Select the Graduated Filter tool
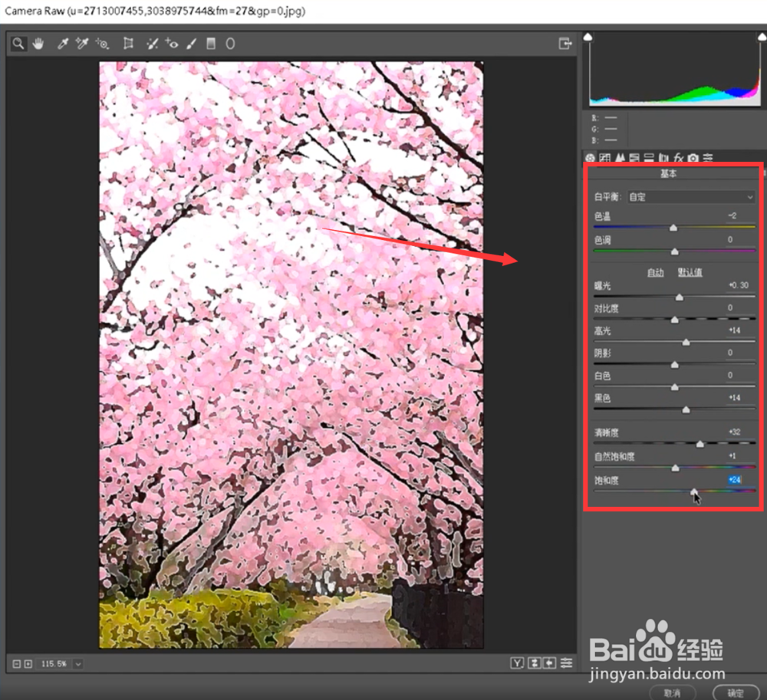The image size is (767, 700). [x=211, y=44]
